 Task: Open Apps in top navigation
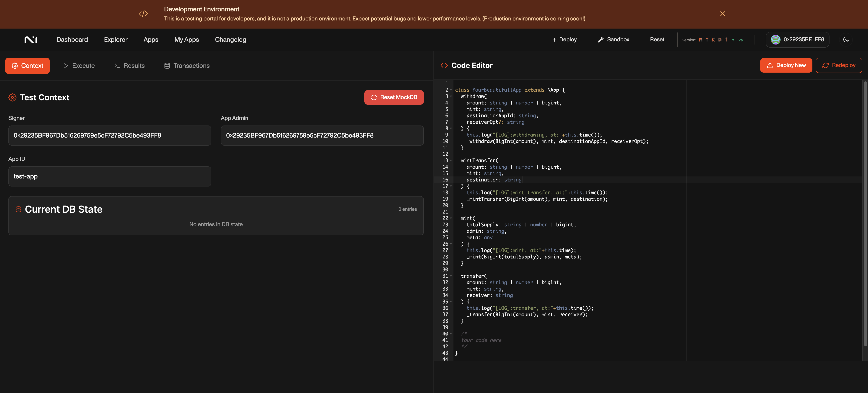(151, 40)
